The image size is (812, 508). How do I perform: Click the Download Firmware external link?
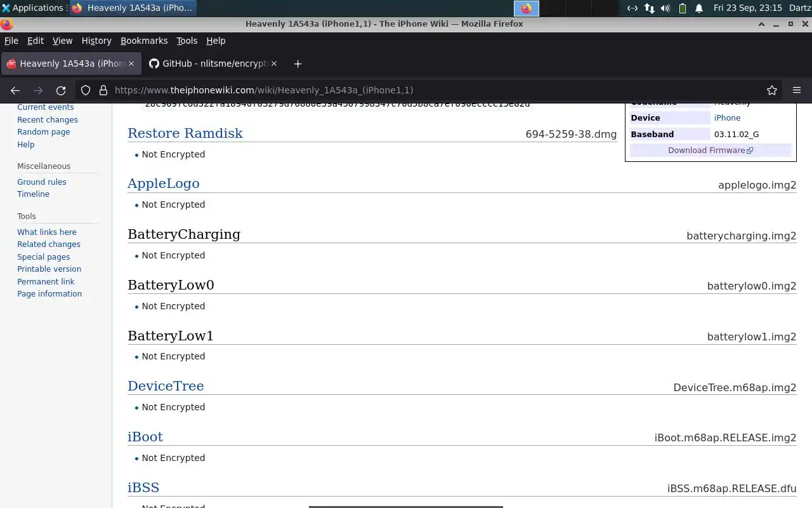tap(710, 150)
